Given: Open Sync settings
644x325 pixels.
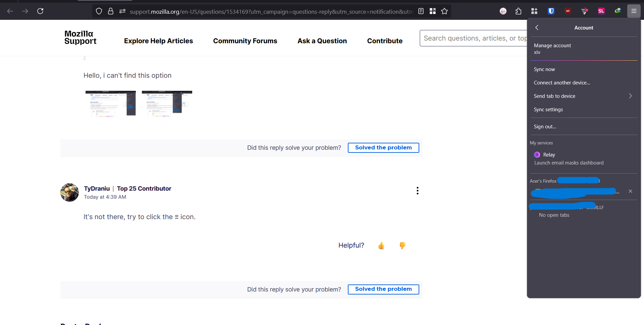Looking at the screenshot, I should (x=584, y=110).
